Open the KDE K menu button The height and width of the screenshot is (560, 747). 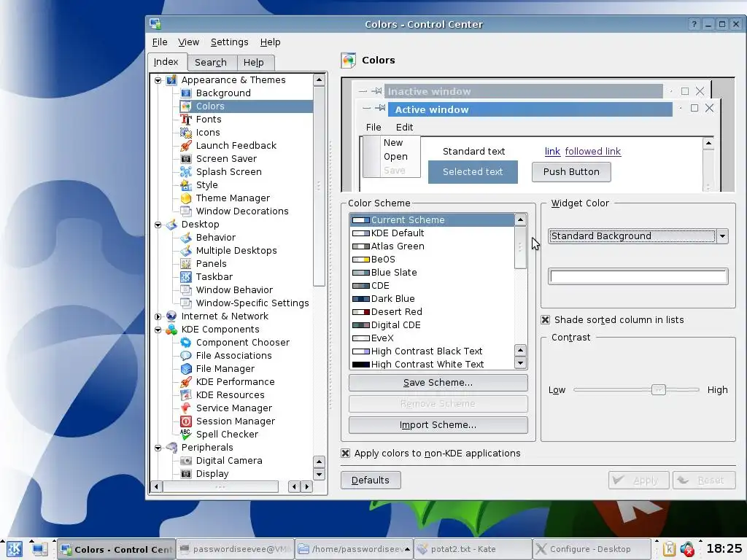15,549
